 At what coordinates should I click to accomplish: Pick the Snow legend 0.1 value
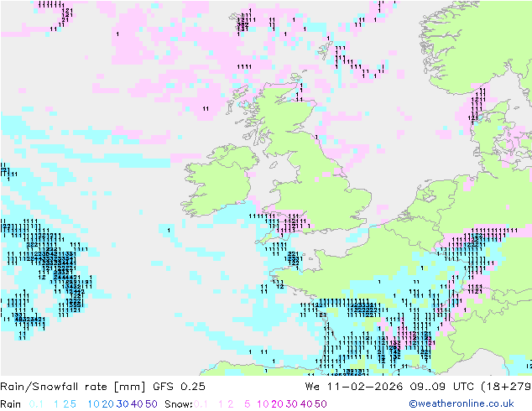pos(201,404)
